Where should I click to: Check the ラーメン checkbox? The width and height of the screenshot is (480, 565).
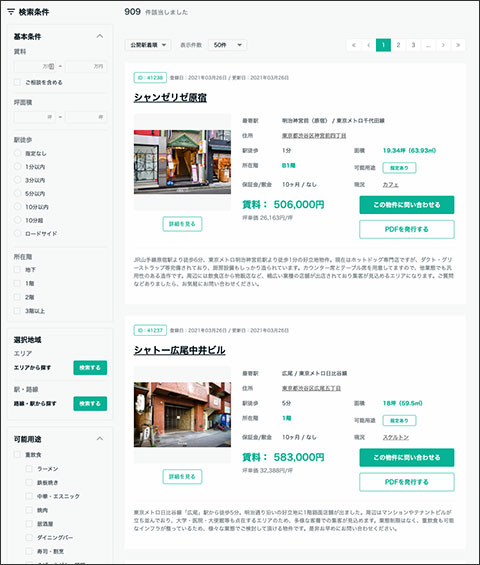(x=29, y=468)
